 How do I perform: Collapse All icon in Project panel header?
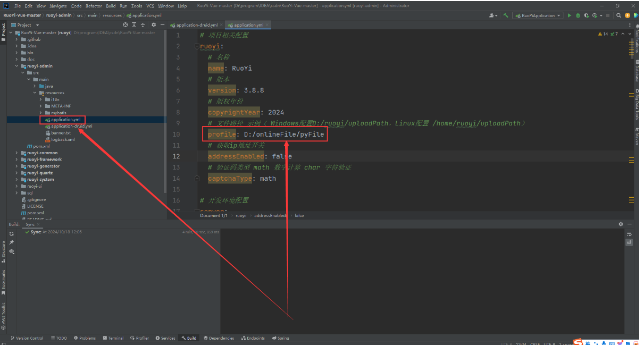pos(143,25)
